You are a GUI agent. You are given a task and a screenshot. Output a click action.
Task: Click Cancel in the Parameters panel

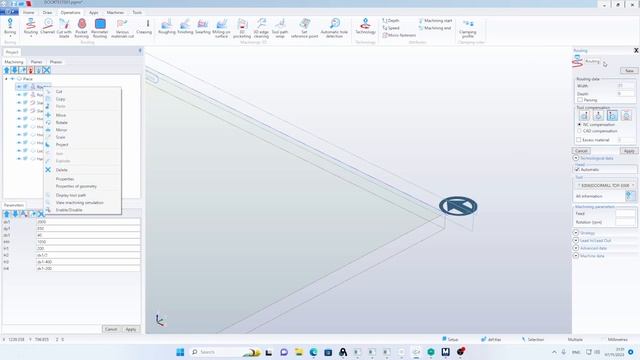111,329
